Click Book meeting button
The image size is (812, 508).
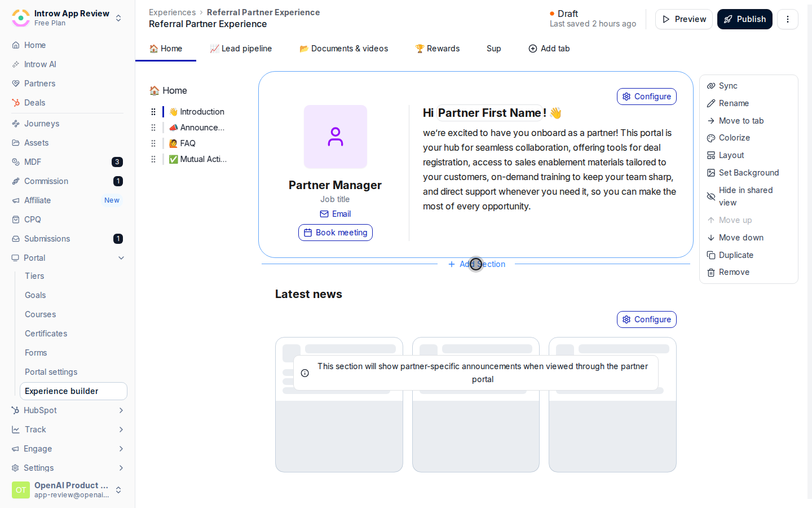[x=336, y=233]
